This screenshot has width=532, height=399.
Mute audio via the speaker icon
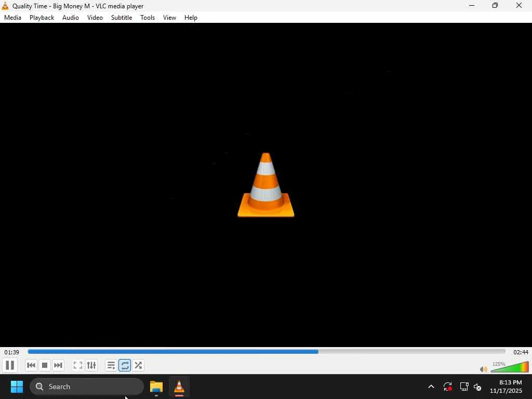click(484, 369)
